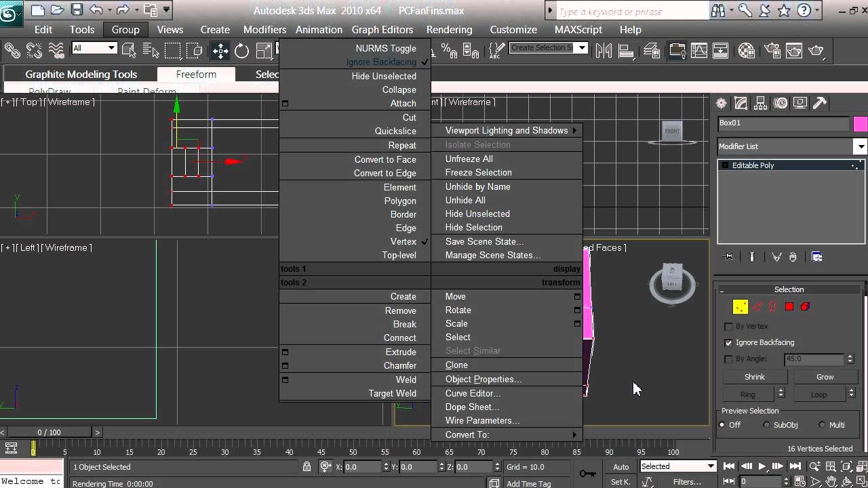Collapse the Selection rollout

pyautogui.click(x=789, y=289)
